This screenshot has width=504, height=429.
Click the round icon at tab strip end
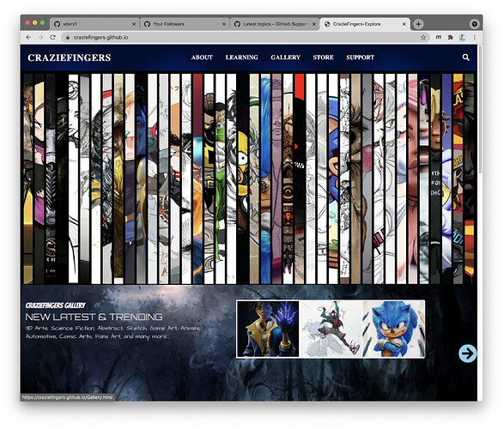click(474, 24)
